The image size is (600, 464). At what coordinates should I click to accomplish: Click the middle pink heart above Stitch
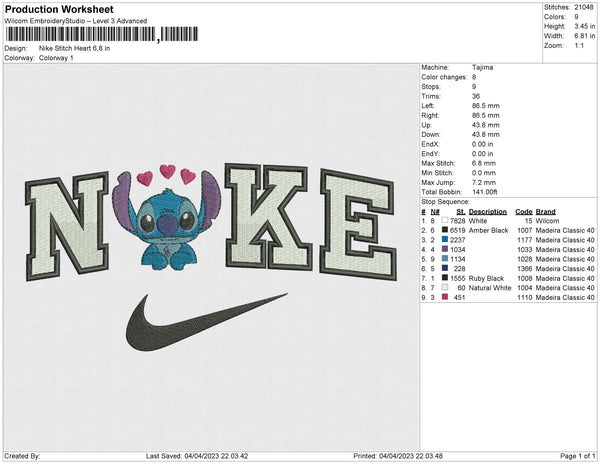(x=167, y=171)
